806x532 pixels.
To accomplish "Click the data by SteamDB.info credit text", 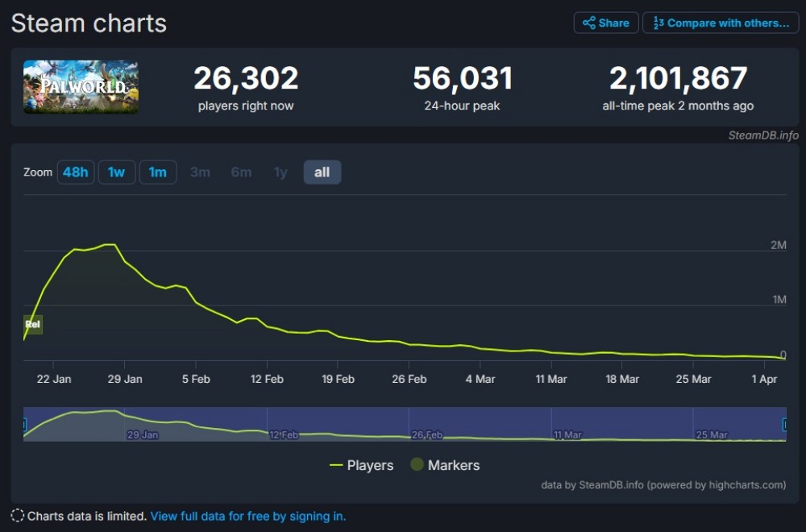I will pos(663,484).
